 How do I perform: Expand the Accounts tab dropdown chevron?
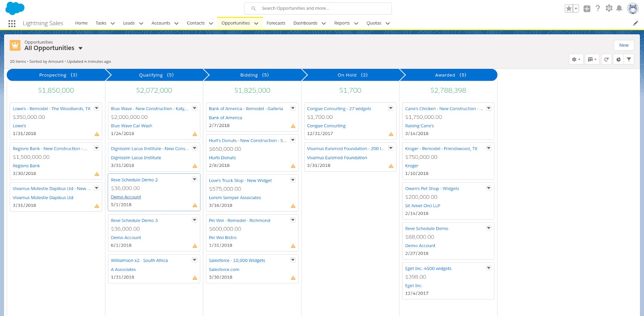pyautogui.click(x=176, y=23)
